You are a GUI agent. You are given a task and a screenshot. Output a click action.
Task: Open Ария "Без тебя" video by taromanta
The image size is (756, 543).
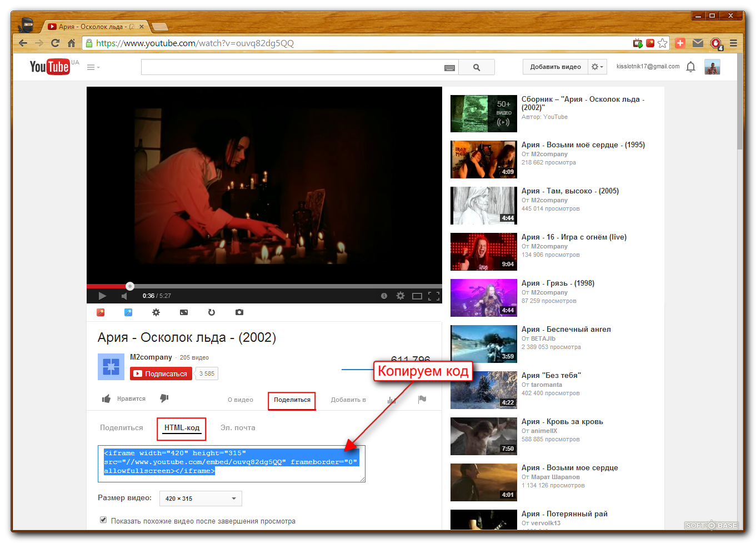(x=551, y=375)
